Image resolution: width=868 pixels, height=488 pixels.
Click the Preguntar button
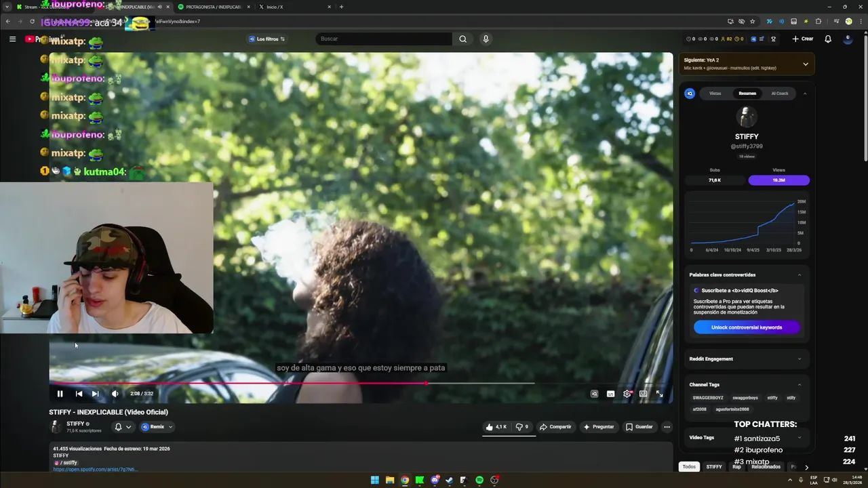pos(598,427)
